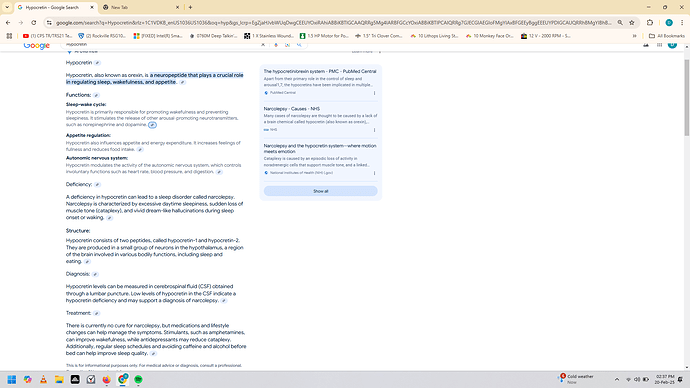The height and width of the screenshot is (388, 690).
Task: Click the Google logo
Action: point(37,45)
